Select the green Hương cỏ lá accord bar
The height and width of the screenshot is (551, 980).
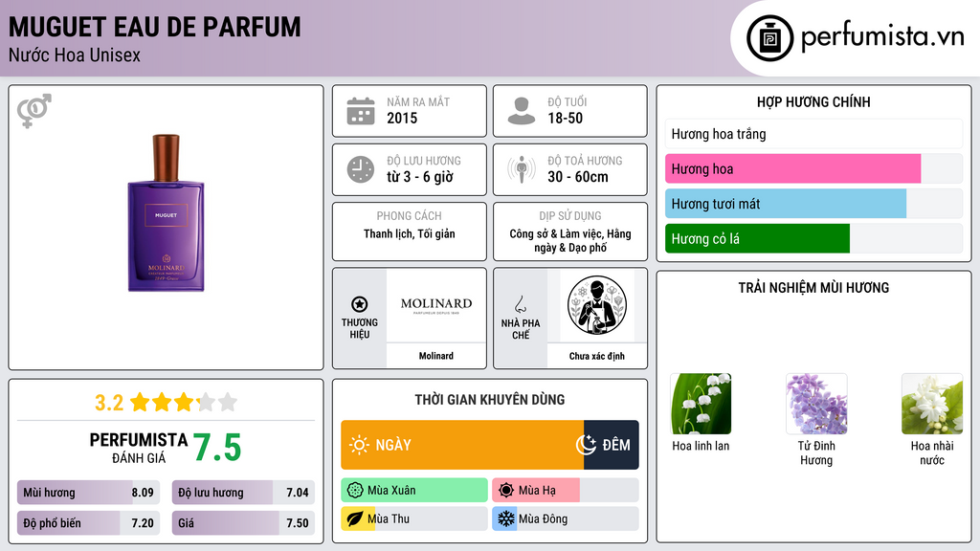[813, 238]
